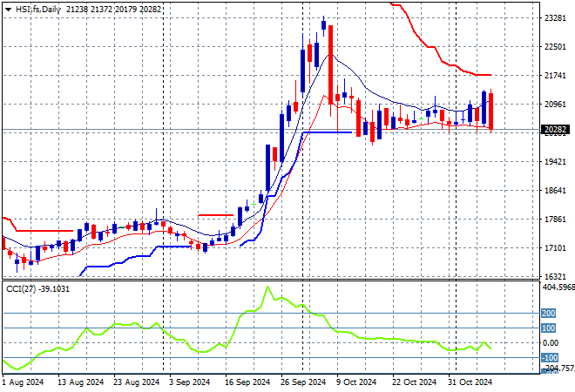
Task: Click the 17101 price axis label
Action: coord(555,248)
